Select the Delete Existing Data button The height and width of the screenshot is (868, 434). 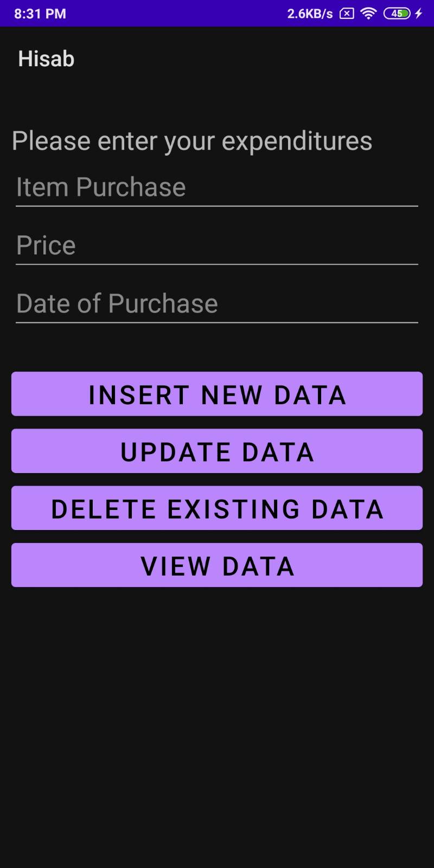pos(217,508)
